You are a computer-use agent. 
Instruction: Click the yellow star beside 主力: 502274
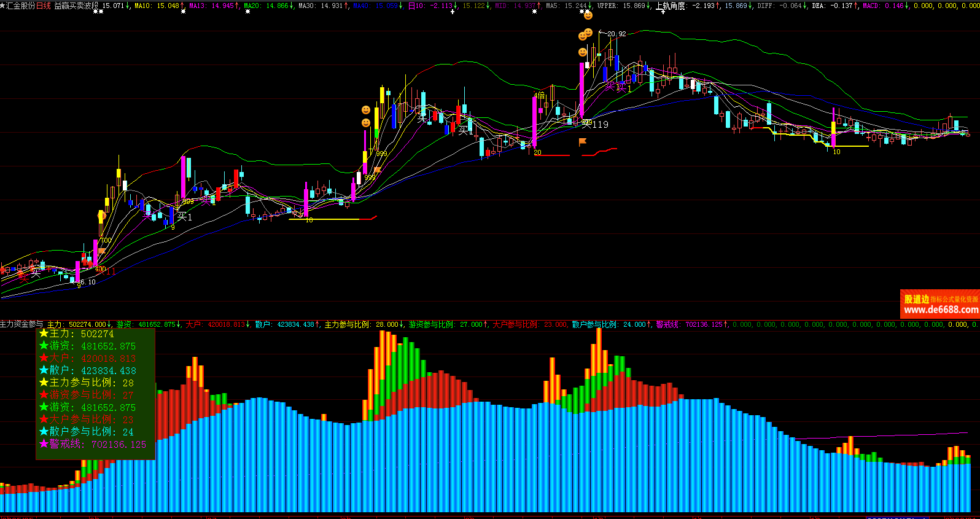point(44,334)
